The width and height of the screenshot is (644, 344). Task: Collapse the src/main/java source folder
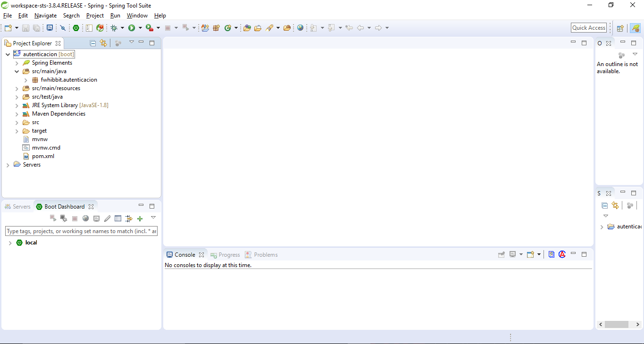point(17,72)
